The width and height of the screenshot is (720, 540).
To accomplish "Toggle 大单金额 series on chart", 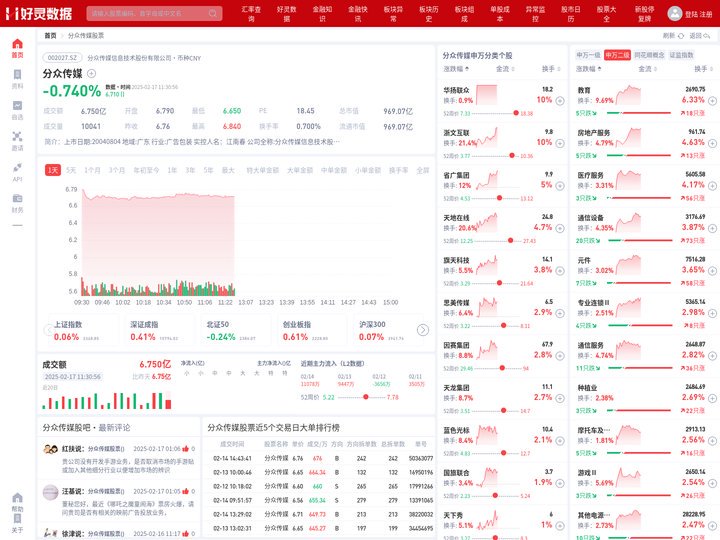I will coord(300,170).
